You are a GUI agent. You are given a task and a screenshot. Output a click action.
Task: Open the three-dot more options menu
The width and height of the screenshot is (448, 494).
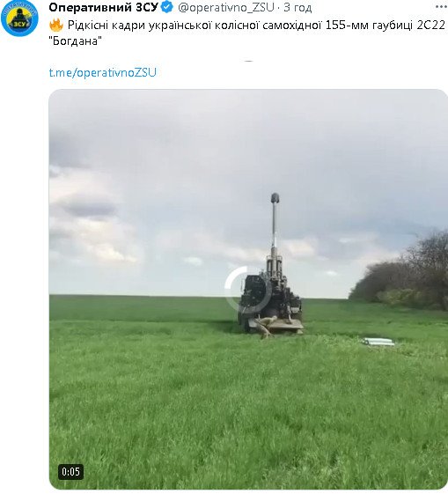pyautogui.click(x=441, y=7)
